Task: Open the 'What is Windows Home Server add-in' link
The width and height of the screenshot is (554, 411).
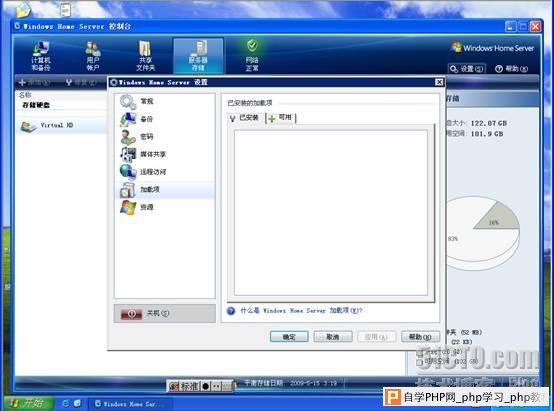Action: [301, 311]
